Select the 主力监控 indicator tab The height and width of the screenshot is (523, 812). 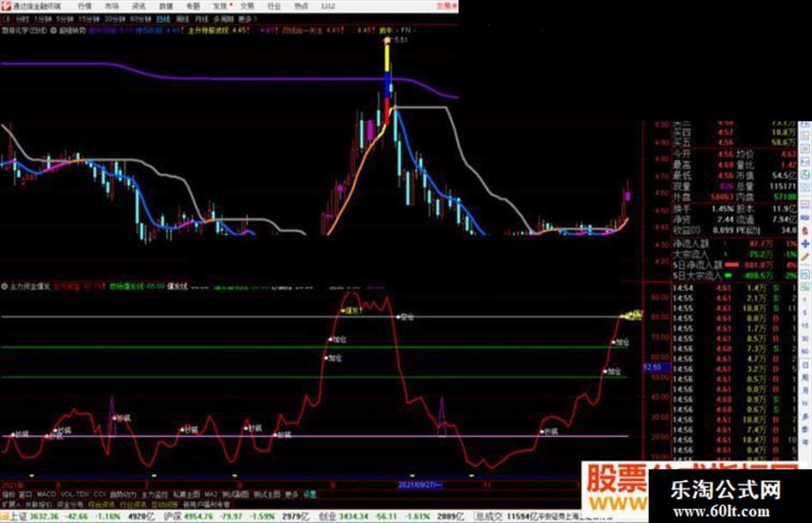155,495
